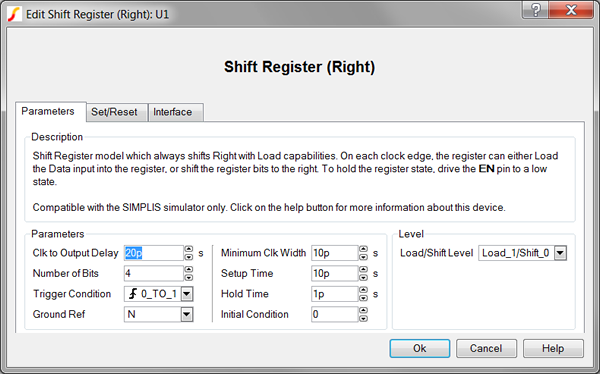Click the SIMPLIS icon in title bar
This screenshot has height=374, width=600.
(x=14, y=14)
